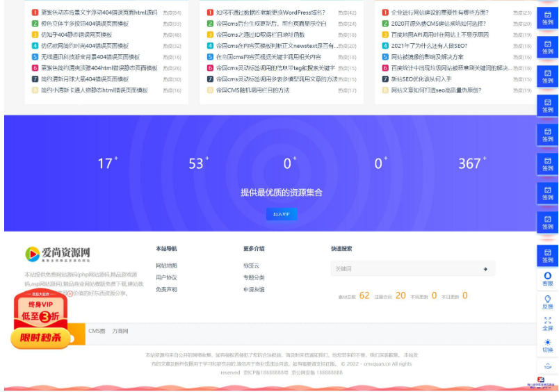Select 申请友链 link
The image size is (559, 392).
click(x=254, y=289)
